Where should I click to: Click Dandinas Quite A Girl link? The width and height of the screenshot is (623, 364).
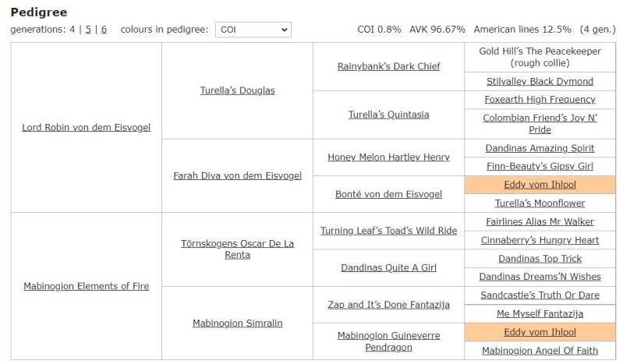(388, 267)
